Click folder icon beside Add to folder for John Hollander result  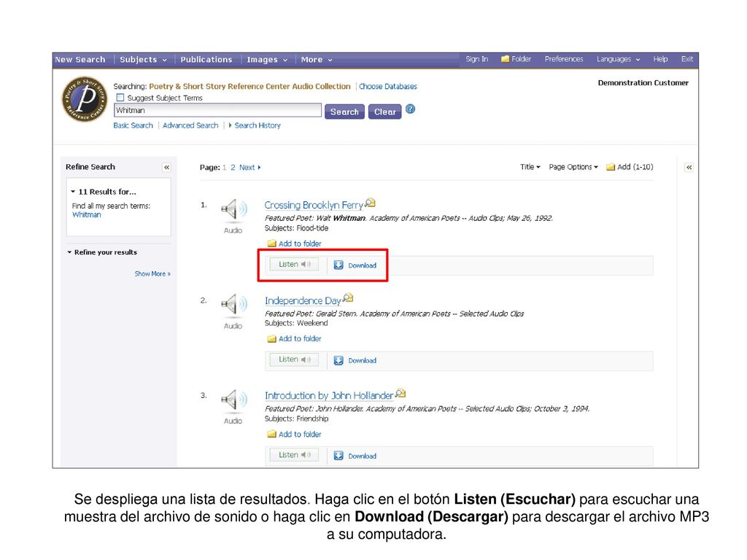(x=271, y=435)
